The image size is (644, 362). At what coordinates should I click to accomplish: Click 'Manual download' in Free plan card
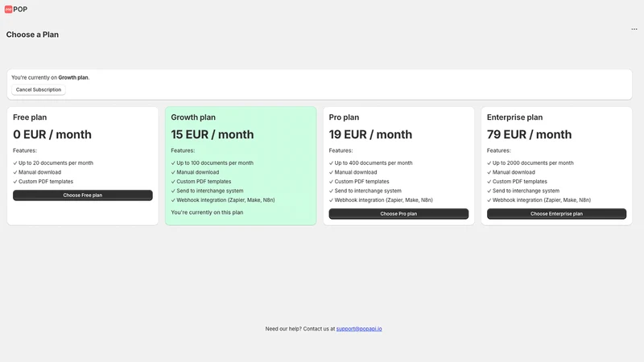tap(39, 172)
